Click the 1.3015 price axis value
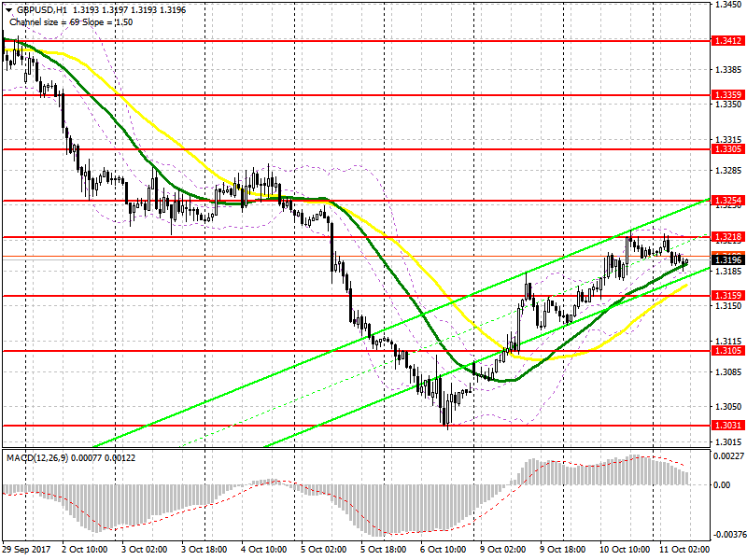 (729, 441)
